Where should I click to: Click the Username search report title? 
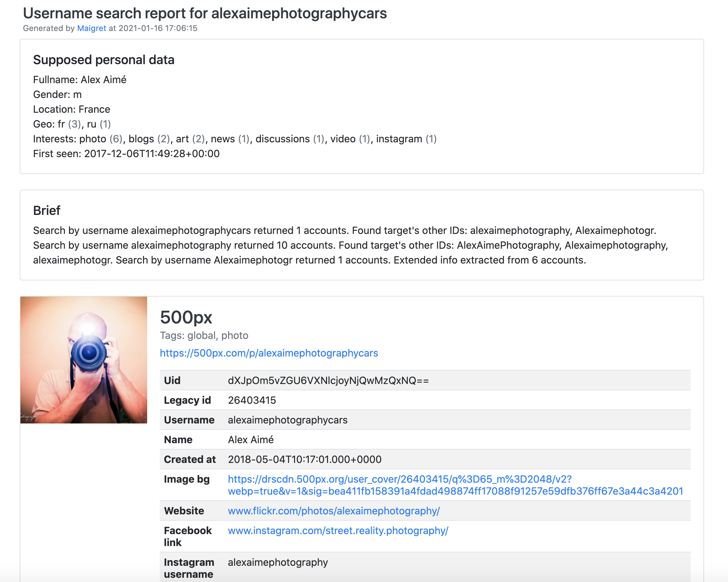(205, 13)
